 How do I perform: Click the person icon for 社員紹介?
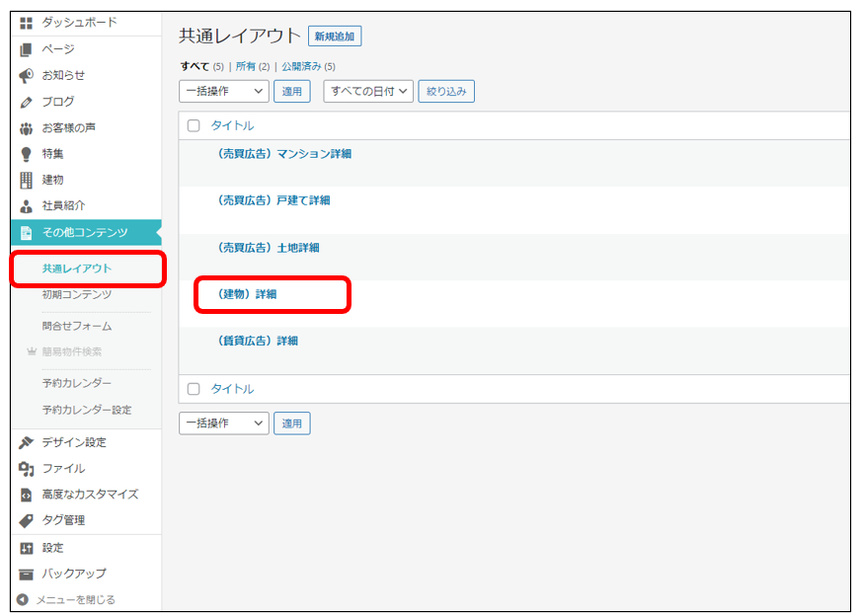(x=27, y=206)
